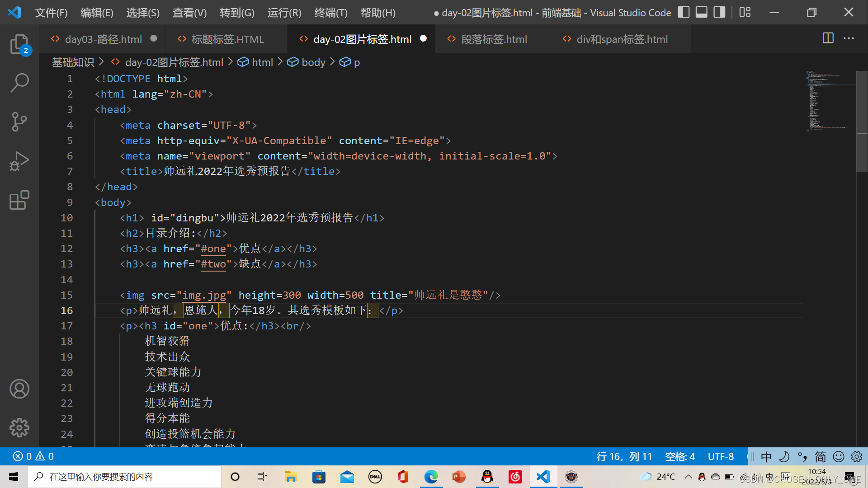Open the img.jpg src link on line 15
Viewport: 868px width, 488px height.
204,295
